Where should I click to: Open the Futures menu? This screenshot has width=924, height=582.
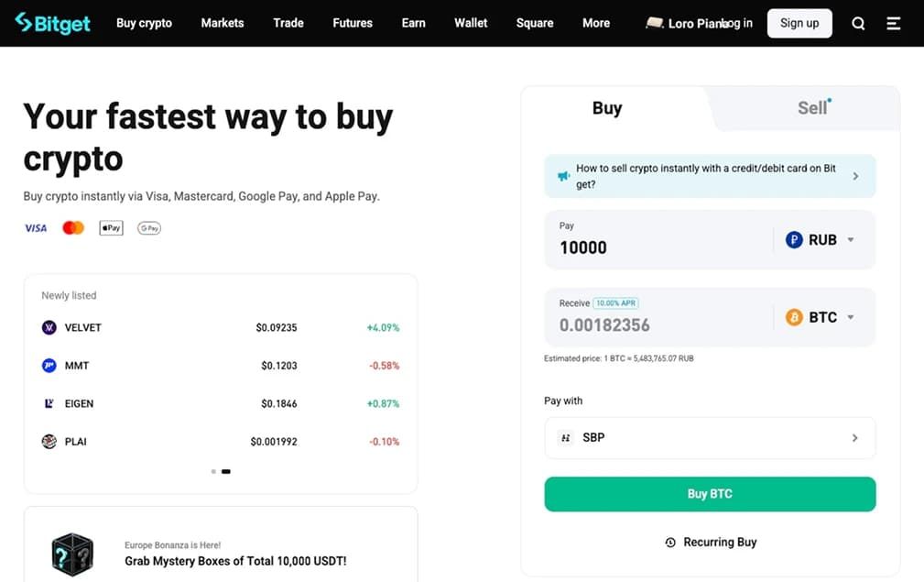pos(353,23)
